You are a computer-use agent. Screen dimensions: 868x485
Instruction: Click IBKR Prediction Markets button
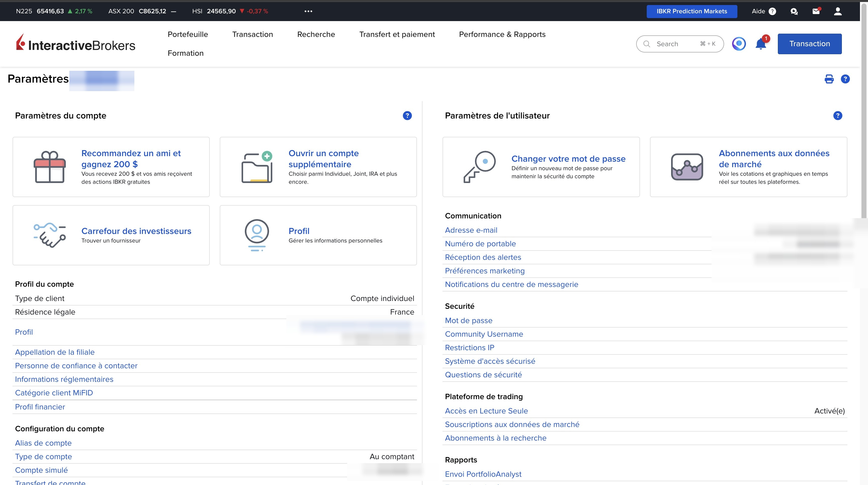point(692,12)
